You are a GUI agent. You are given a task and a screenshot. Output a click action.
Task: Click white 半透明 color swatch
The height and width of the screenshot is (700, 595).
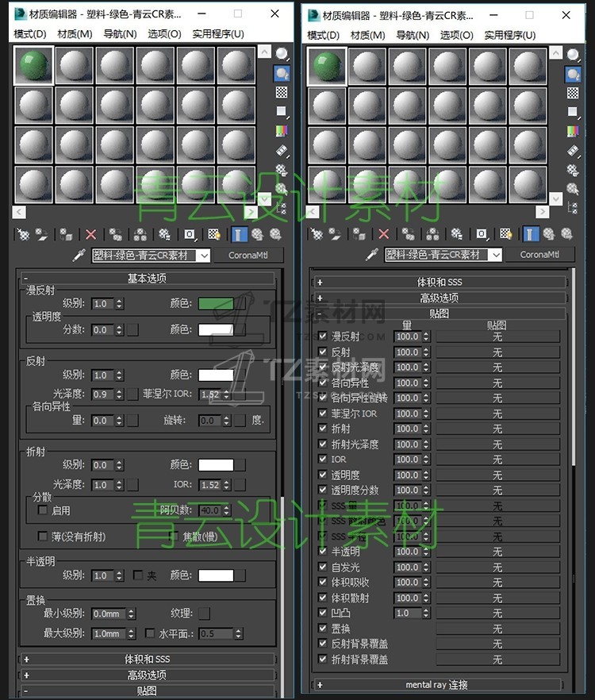click(216, 575)
